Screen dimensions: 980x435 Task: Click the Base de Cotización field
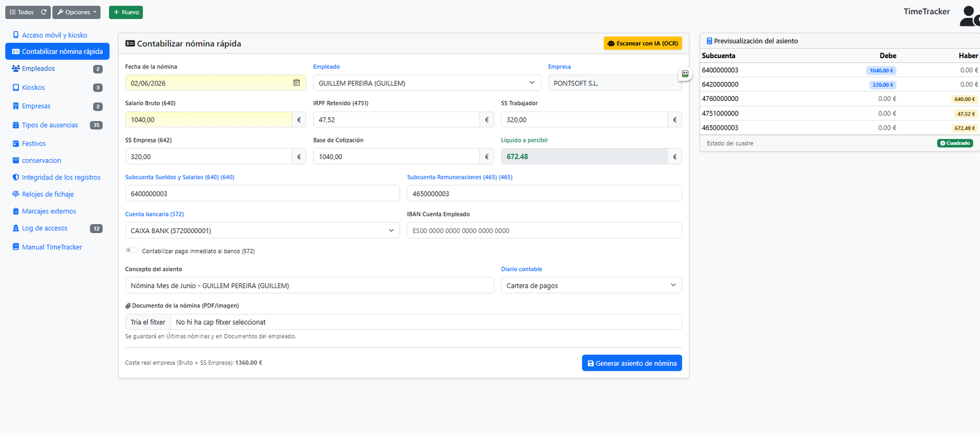(x=396, y=157)
